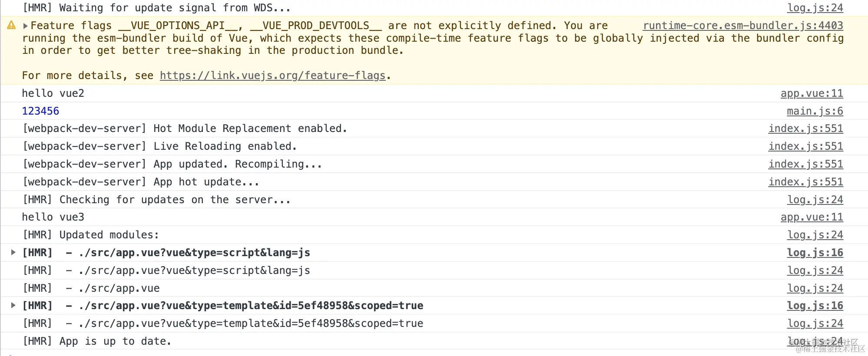The image size is (868, 356).
Task: Expand bold HMR script&lang=js entry
Action: [13, 252]
